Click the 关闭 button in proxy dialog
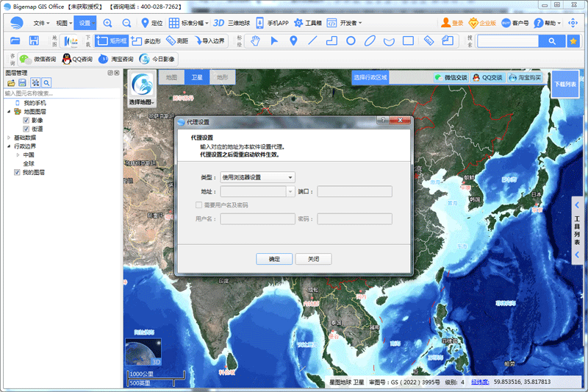The width and height of the screenshot is (588, 392). pos(314,259)
